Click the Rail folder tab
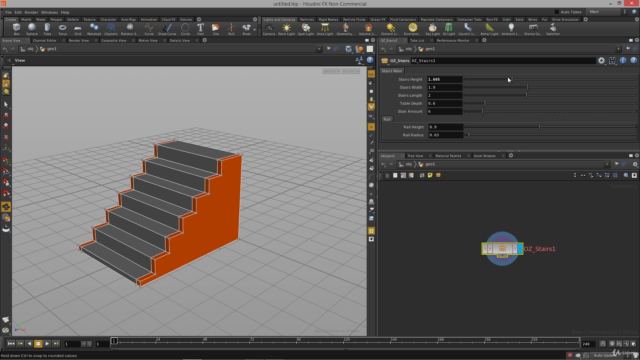This screenshot has height=360, width=640. pyautogui.click(x=387, y=119)
